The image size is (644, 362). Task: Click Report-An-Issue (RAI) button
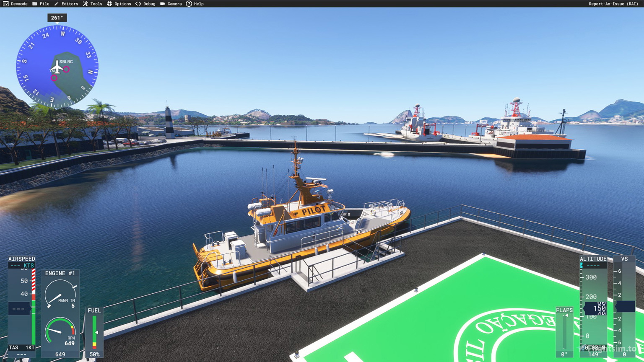pyautogui.click(x=613, y=4)
